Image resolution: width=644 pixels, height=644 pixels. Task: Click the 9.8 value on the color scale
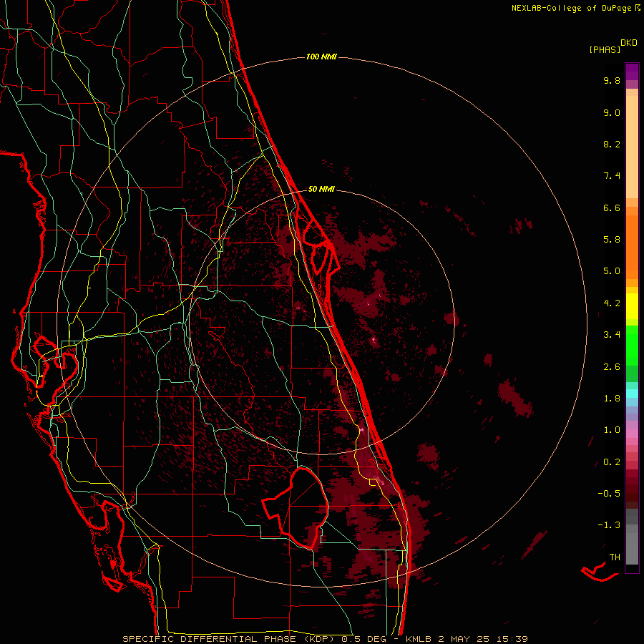pyautogui.click(x=612, y=80)
